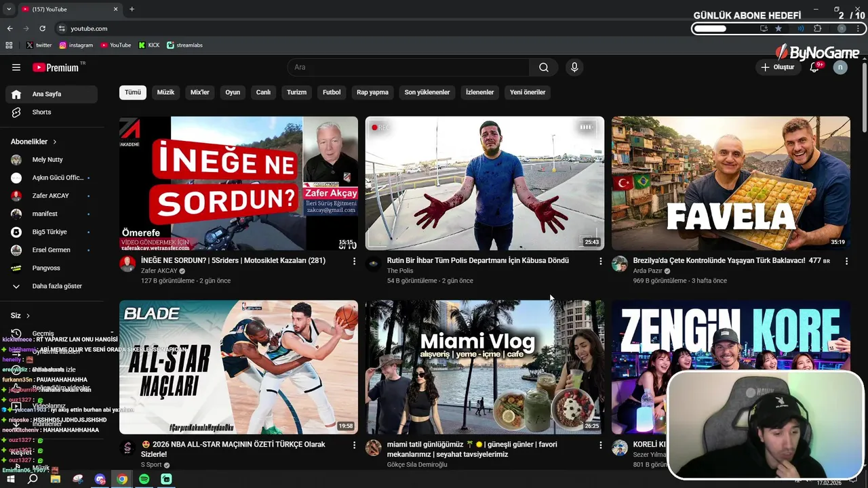
Task: Open a new browser tab with plus
Action: [x=132, y=9]
